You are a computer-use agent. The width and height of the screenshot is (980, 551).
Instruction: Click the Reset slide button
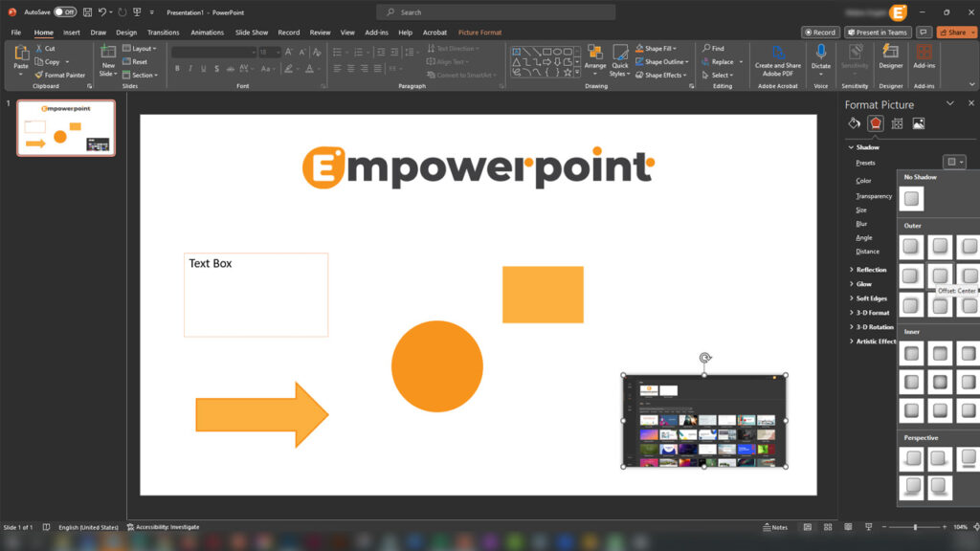pyautogui.click(x=135, y=62)
